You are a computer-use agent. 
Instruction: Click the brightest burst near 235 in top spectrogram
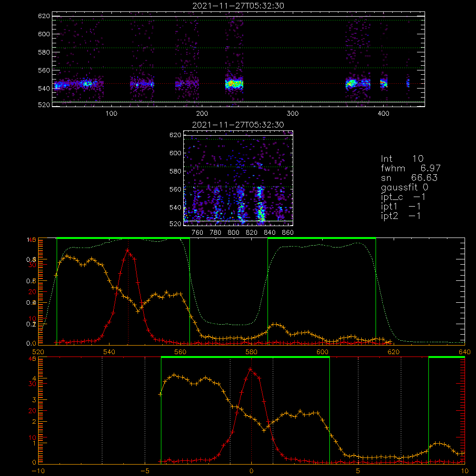(234, 83)
